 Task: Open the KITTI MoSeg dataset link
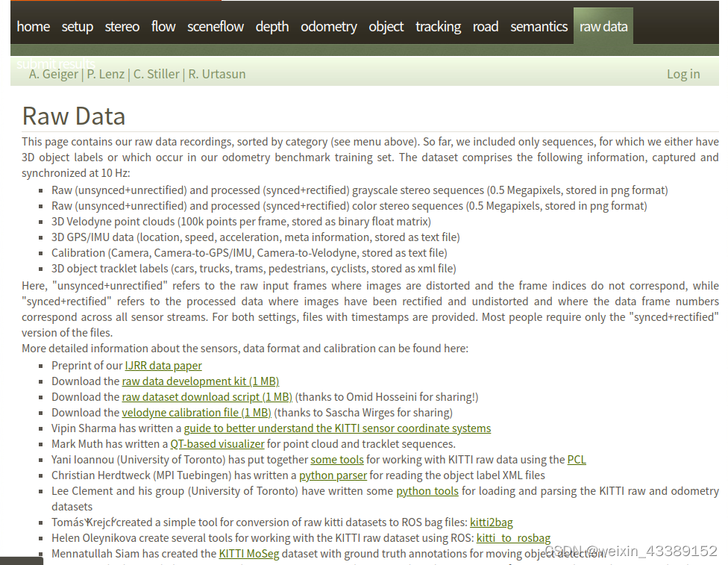click(x=249, y=554)
